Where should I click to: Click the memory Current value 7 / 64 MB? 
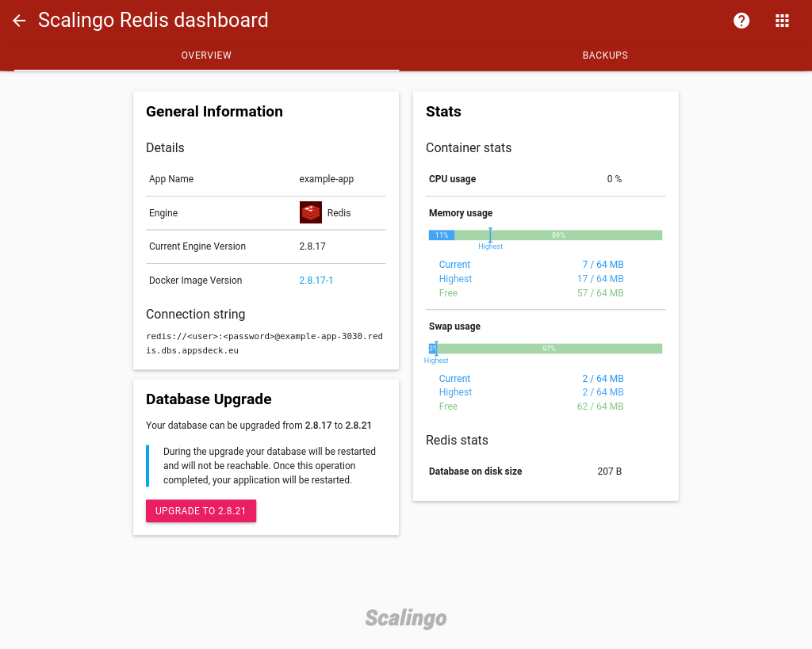[x=603, y=265]
